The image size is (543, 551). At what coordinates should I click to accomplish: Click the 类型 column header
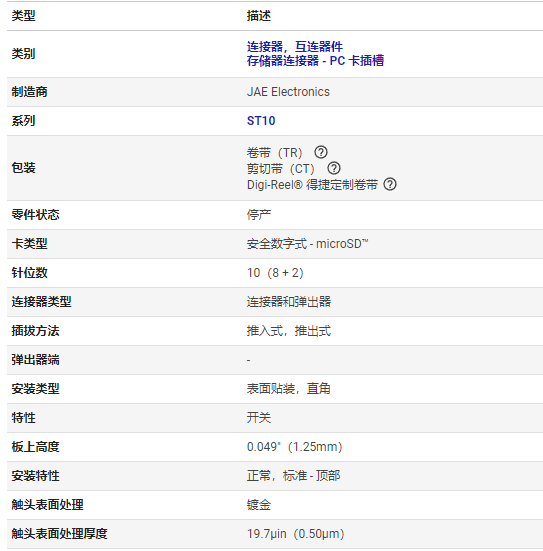tap(24, 16)
